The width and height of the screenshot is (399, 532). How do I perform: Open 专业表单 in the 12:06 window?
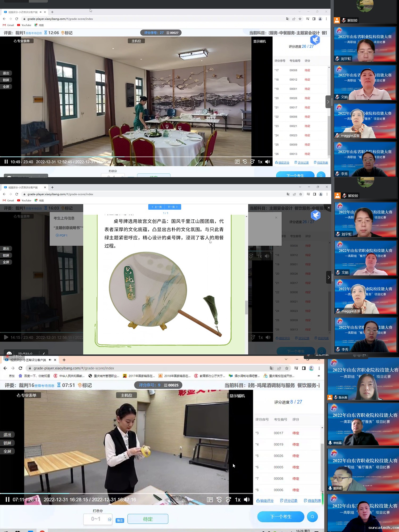point(22,41)
